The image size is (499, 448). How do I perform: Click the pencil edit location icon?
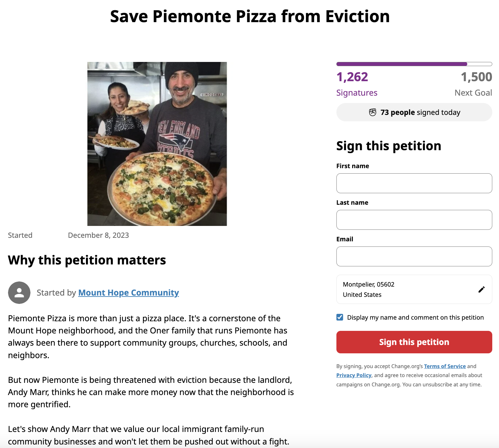point(481,289)
